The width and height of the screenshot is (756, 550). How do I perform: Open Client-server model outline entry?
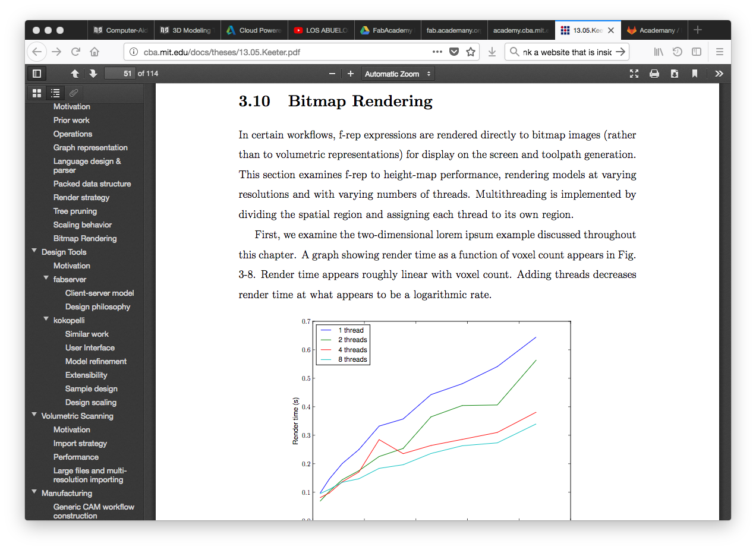(100, 293)
